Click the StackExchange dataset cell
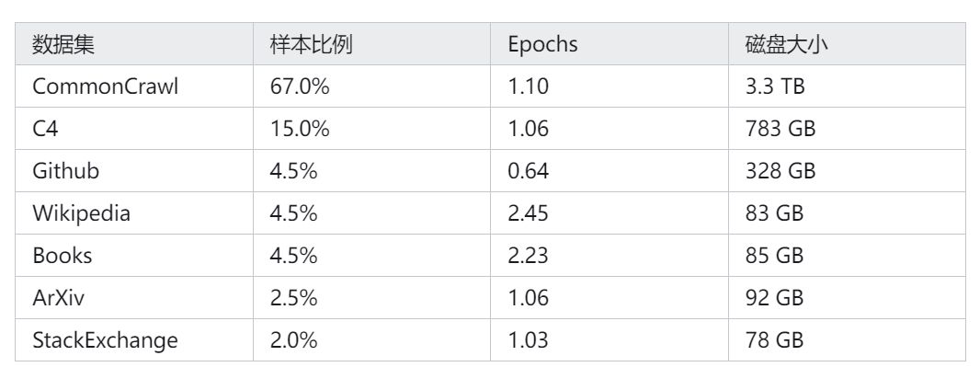This screenshot has height=367, width=980. 134,340
